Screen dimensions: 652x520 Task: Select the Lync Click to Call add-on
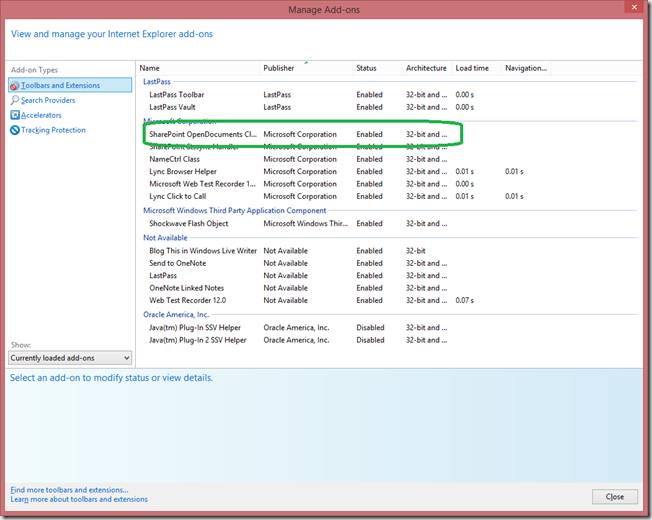point(178,197)
